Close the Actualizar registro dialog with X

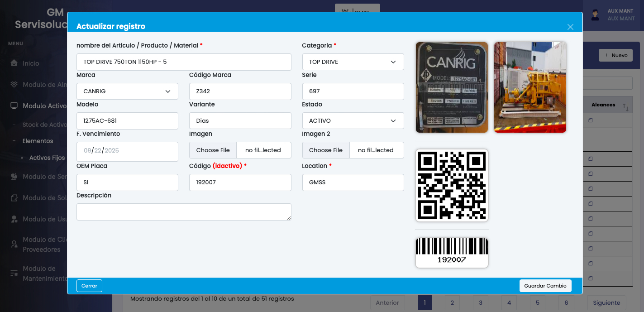tap(570, 27)
